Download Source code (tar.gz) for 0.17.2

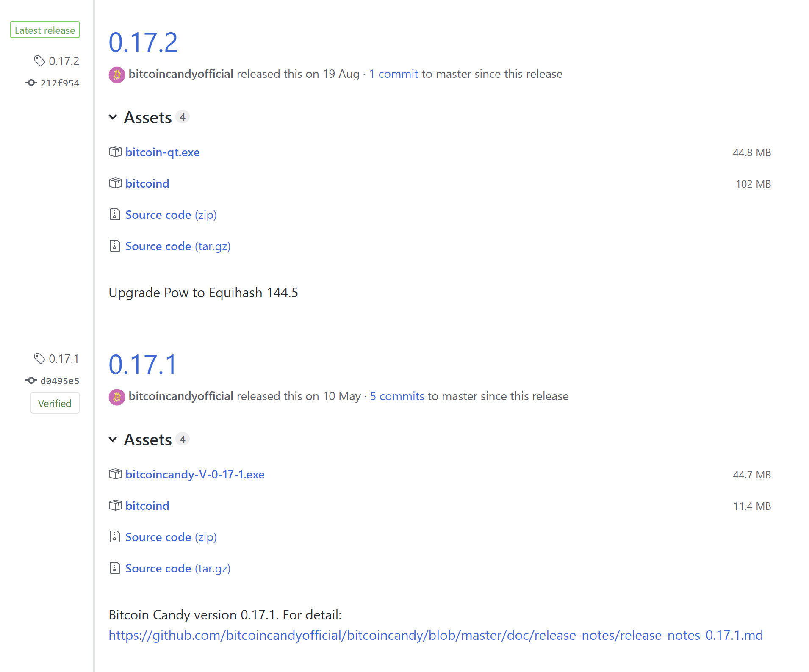(177, 246)
